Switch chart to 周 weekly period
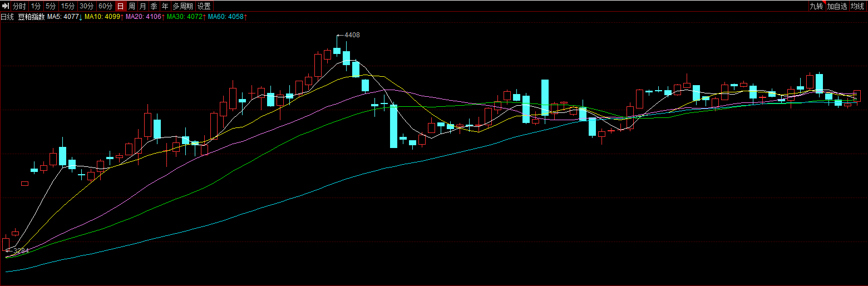 [x=132, y=6]
